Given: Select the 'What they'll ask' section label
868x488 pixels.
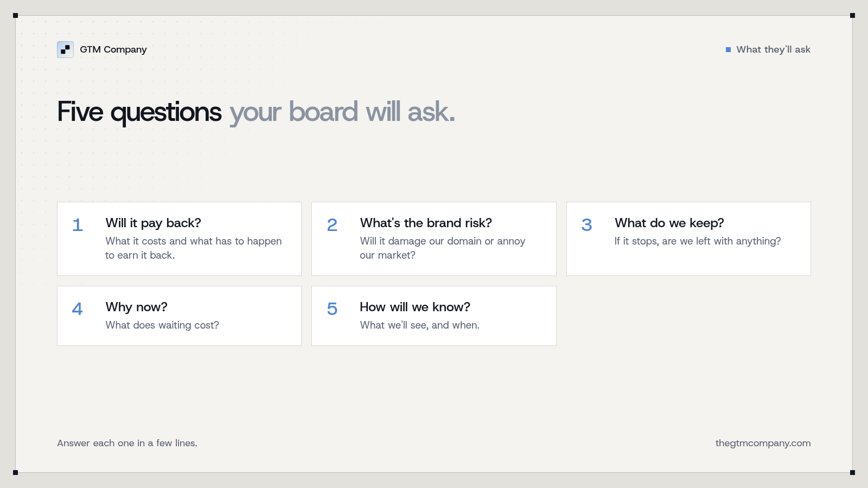Looking at the screenshot, I should 773,49.
